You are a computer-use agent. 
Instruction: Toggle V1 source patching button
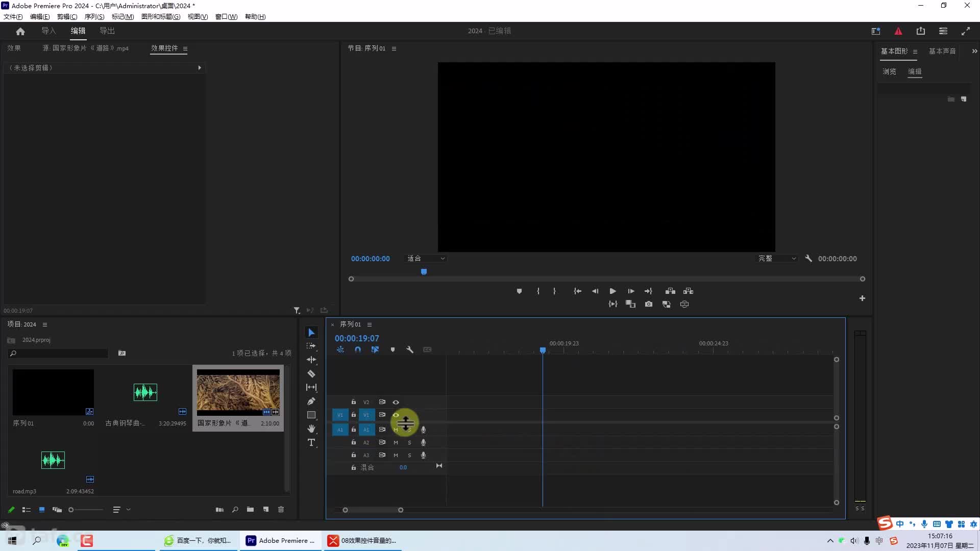pyautogui.click(x=340, y=415)
